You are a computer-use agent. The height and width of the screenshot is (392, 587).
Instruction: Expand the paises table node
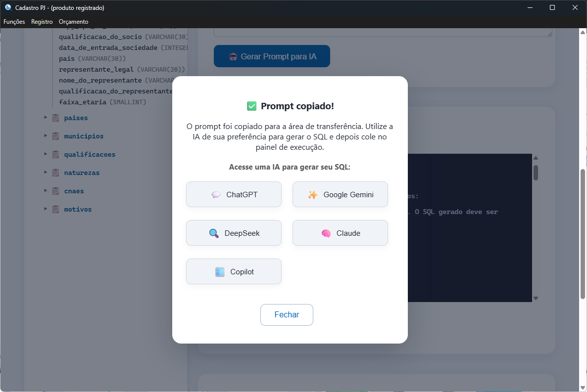[46, 118]
